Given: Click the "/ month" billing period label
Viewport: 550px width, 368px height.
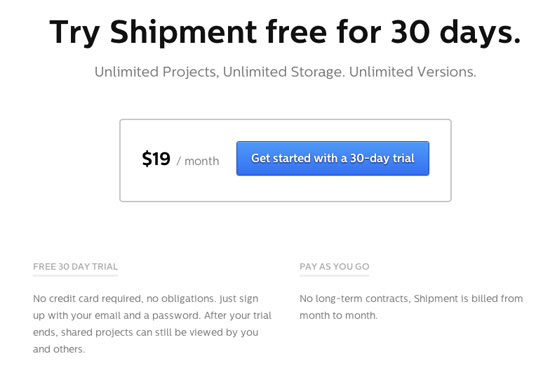Looking at the screenshot, I should pos(198,161).
